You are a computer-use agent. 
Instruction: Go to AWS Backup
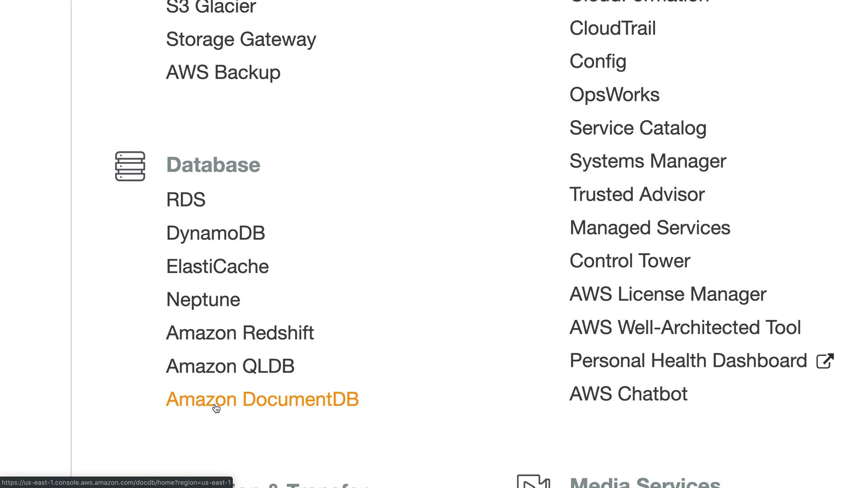(x=223, y=72)
